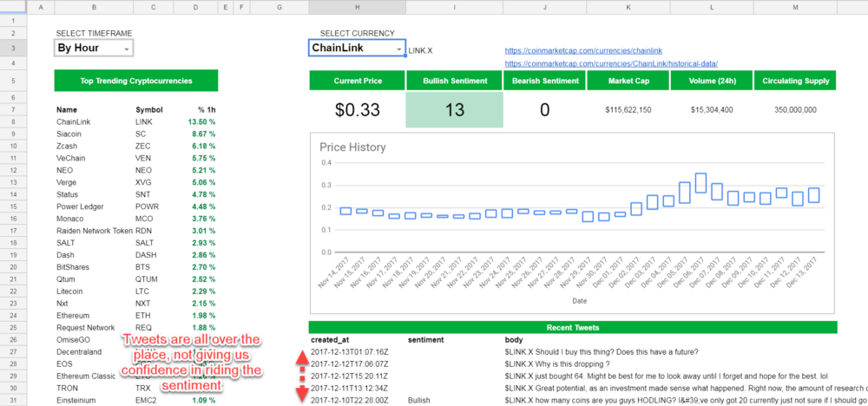Click the Verge name cell
The height and width of the screenshot is (406, 868).
(66, 182)
